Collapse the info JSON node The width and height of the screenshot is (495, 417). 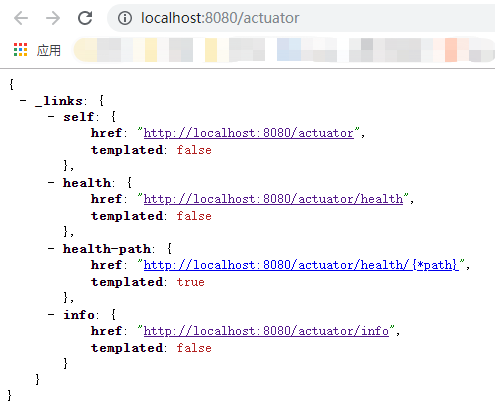(51, 314)
